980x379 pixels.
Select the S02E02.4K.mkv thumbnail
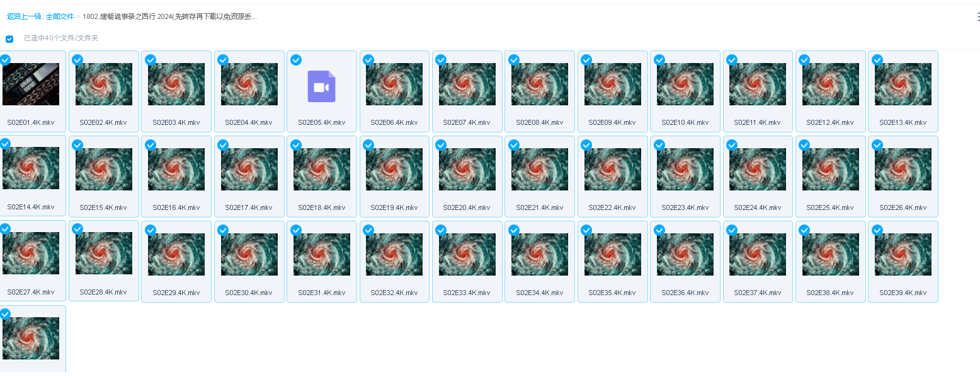click(104, 84)
